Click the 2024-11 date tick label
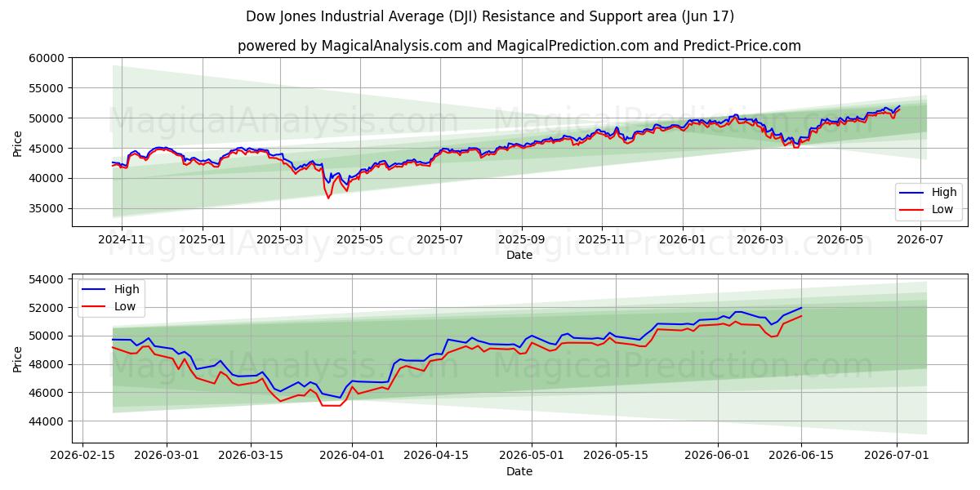 pos(122,239)
